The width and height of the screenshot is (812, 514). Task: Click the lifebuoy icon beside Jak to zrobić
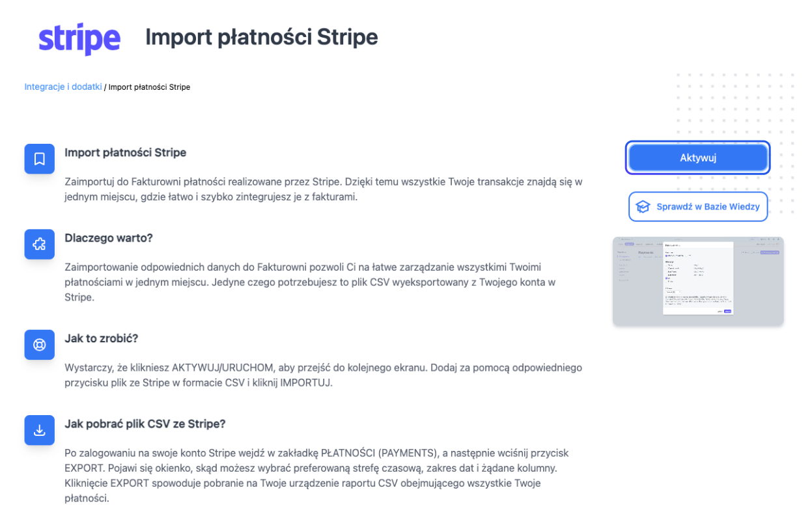(39, 345)
